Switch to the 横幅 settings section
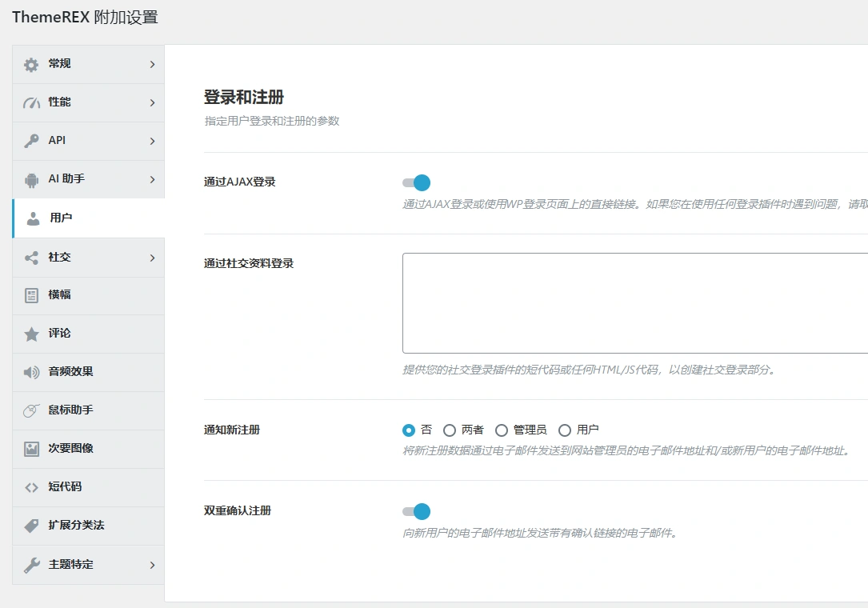This screenshot has width=868, height=608. click(x=88, y=295)
